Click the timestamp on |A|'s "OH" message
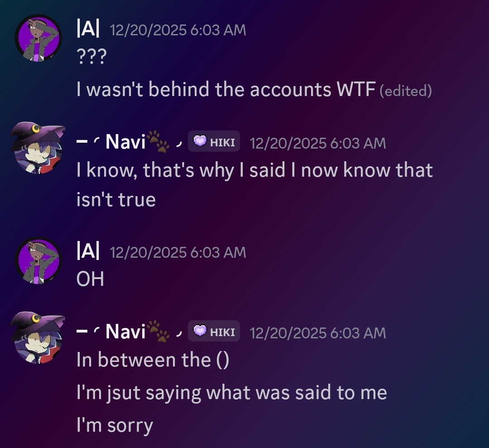Viewport: 489px width, 448px height. coord(178,253)
